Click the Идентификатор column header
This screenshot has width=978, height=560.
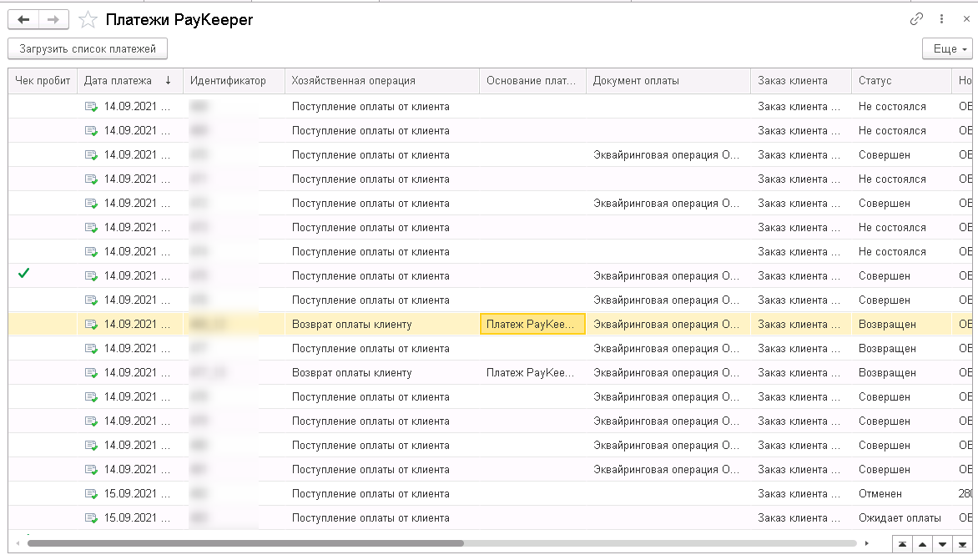pyautogui.click(x=228, y=81)
